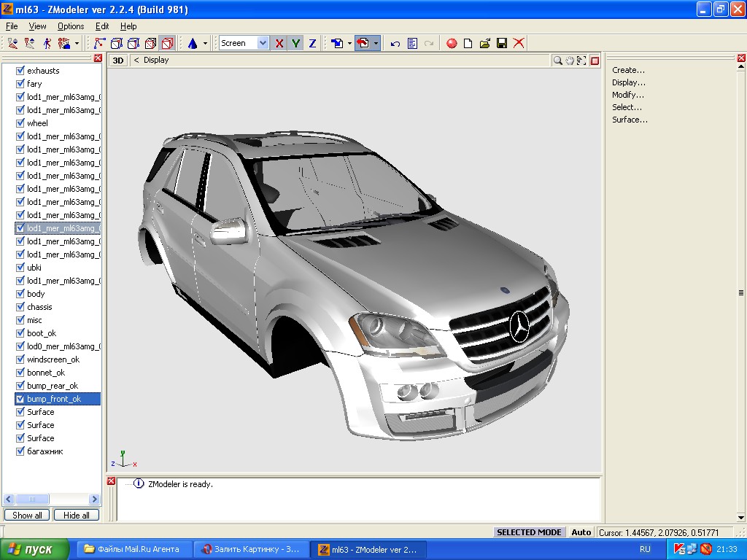Toggle visibility checkbox for fary
The height and width of the screenshot is (560, 747).
pyautogui.click(x=20, y=84)
